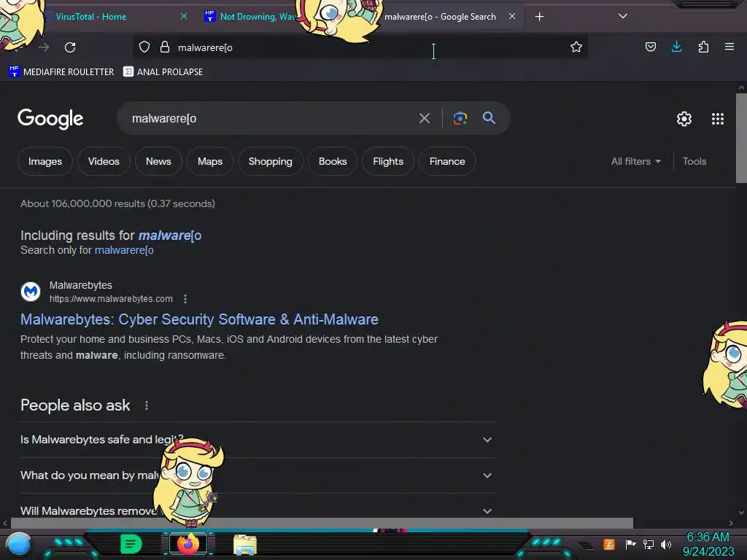Expand 'Is Malwarebytes safe and legit?' question
Screen dimensions: 747x560
tap(258, 440)
